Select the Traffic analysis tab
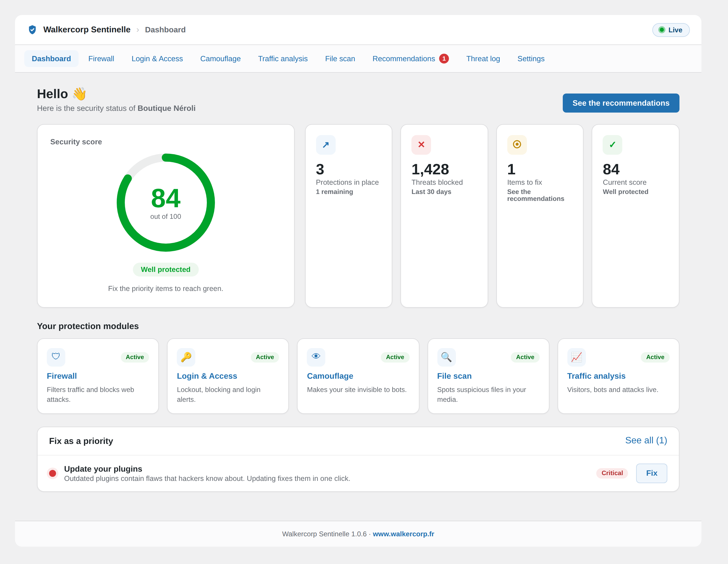The height and width of the screenshot is (564, 728). coord(283,59)
